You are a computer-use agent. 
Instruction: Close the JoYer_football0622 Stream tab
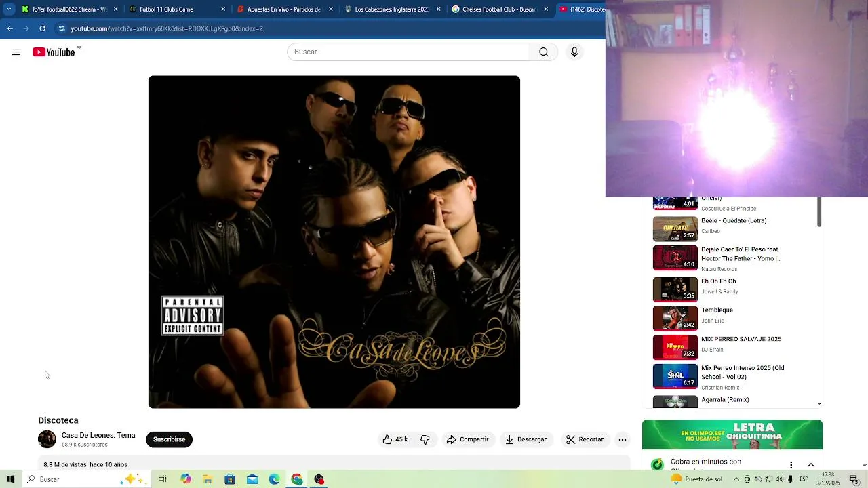click(115, 9)
